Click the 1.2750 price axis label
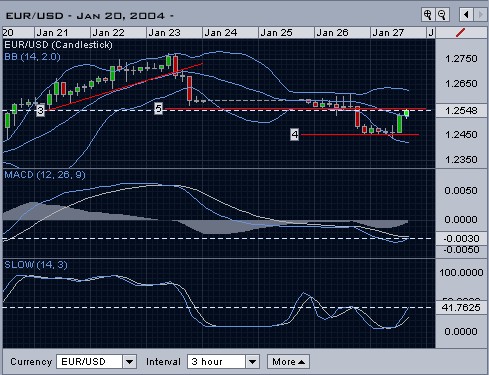489x375 pixels. [461, 58]
